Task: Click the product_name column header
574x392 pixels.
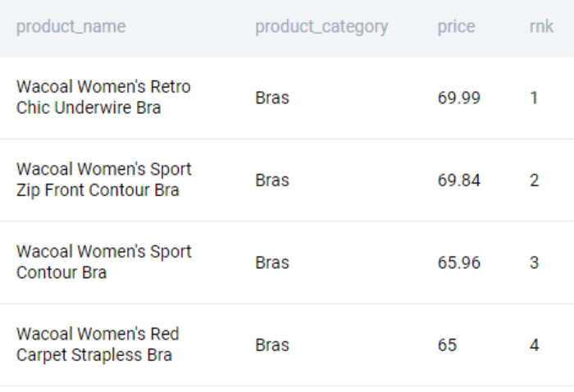Action: 71,26
